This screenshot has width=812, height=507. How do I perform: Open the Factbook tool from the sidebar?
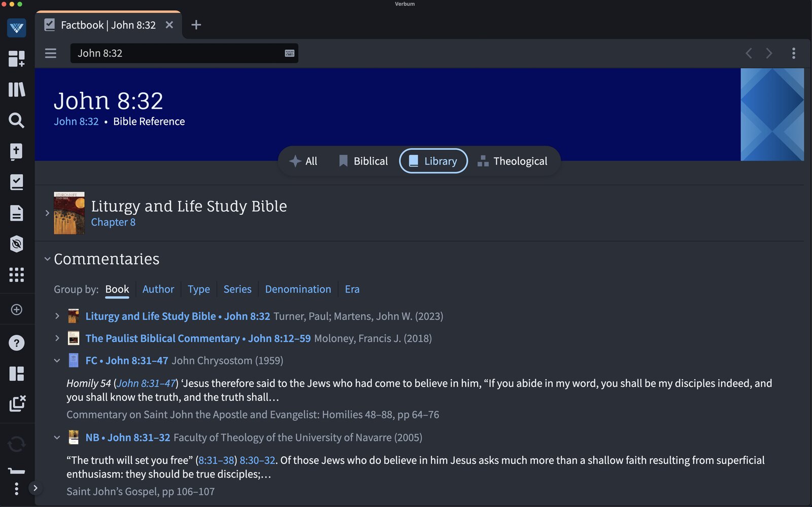point(17,182)
